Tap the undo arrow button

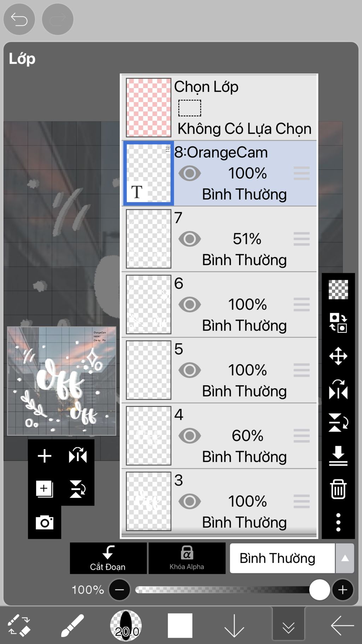[x=19, y=19]
